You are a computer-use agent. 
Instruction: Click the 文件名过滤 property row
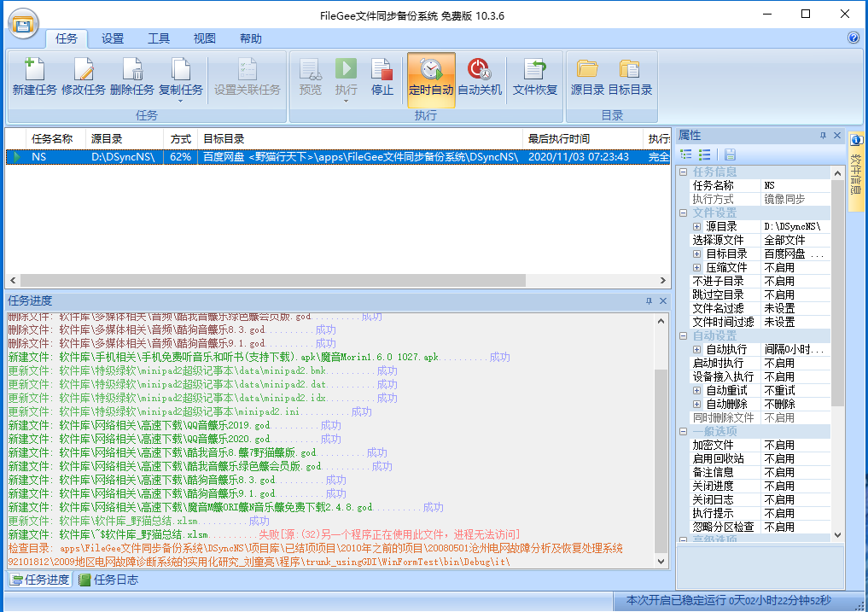[760, 308]
